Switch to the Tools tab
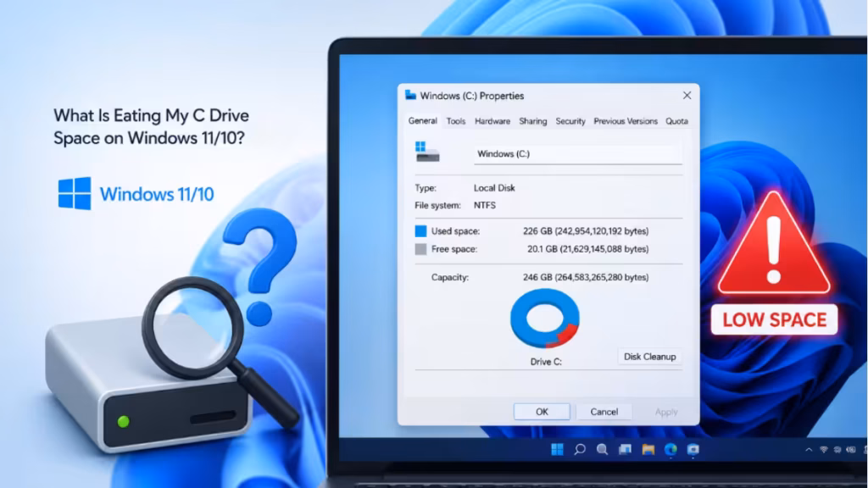Viewport: 868px width, 488px height. (x=455, y=121)
